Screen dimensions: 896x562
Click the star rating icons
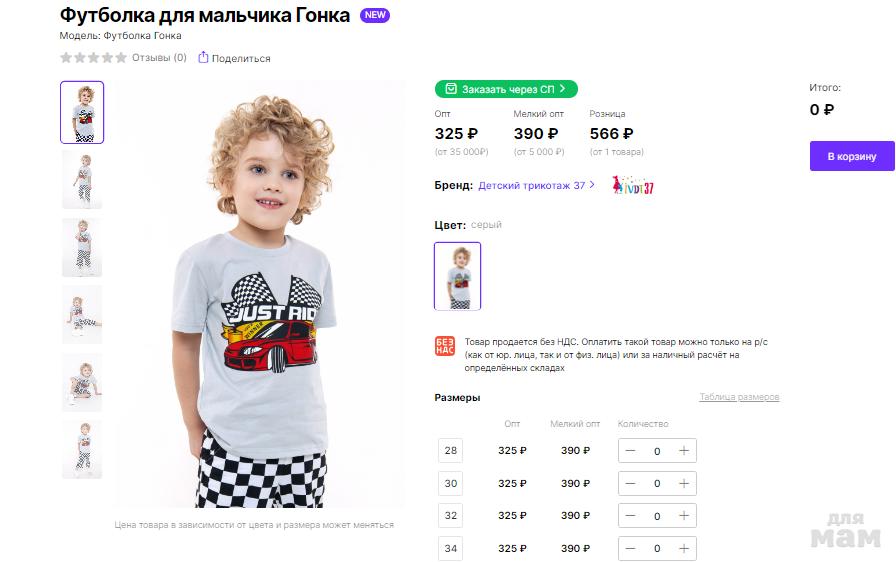(x=93, y=58)
